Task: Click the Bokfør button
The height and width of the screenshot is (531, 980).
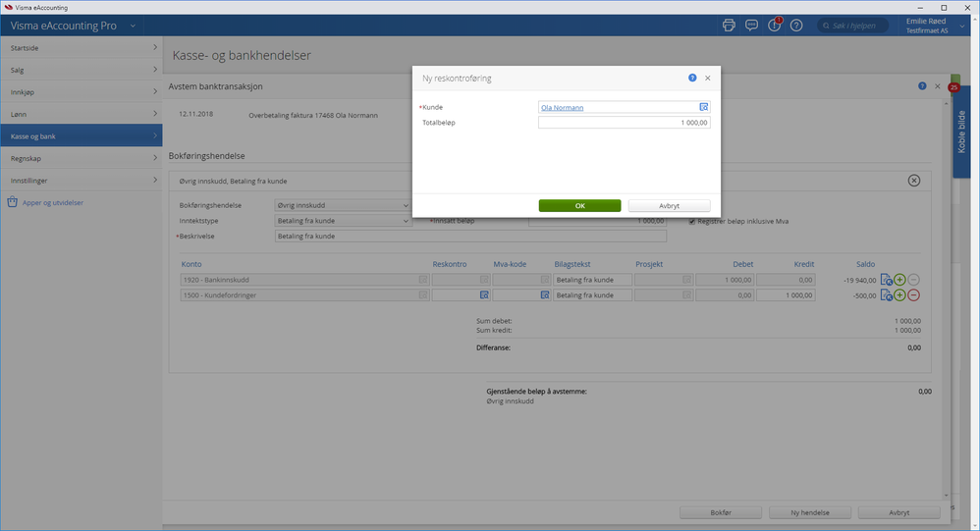Action: pos(721,512)
